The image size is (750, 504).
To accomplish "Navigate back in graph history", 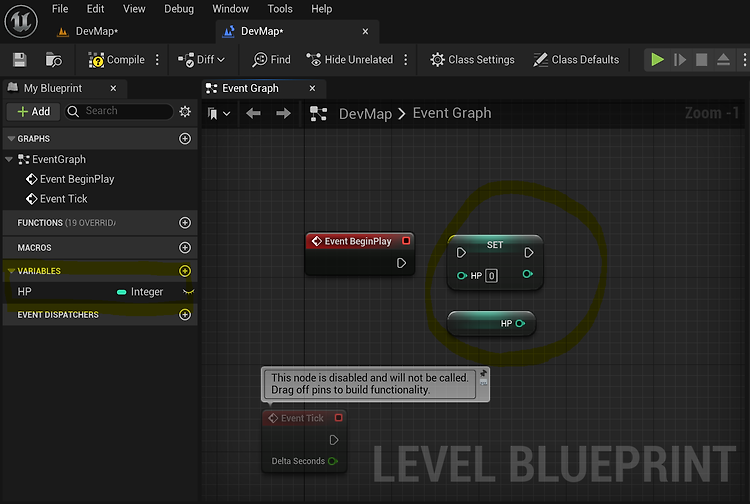I will (x=254, y=113).
